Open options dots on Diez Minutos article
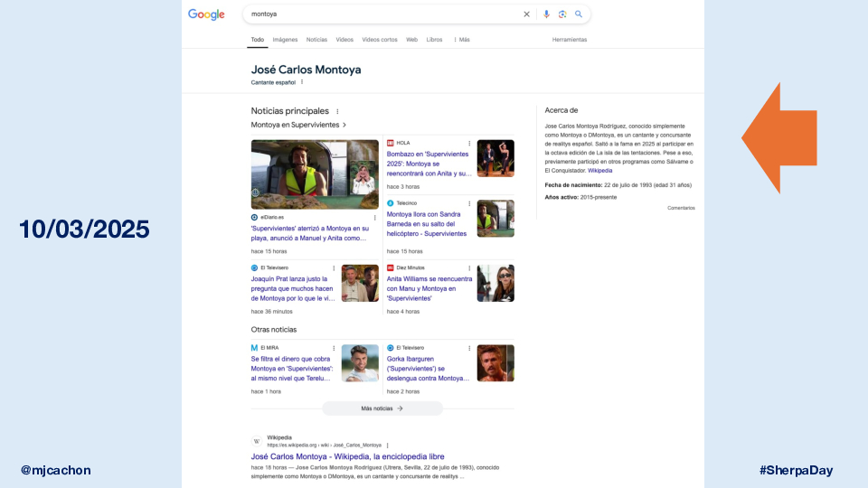868x488 pixels. [469, 267]
